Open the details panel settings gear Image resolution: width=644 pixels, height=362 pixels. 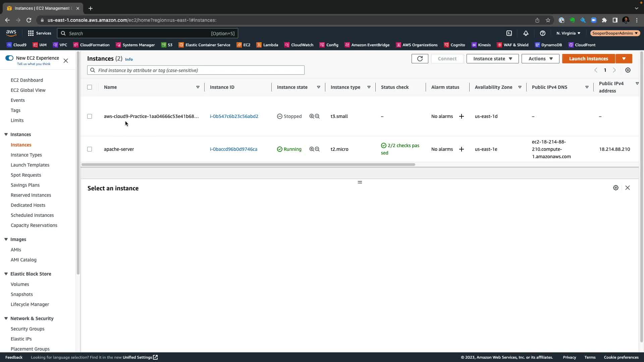615,188
